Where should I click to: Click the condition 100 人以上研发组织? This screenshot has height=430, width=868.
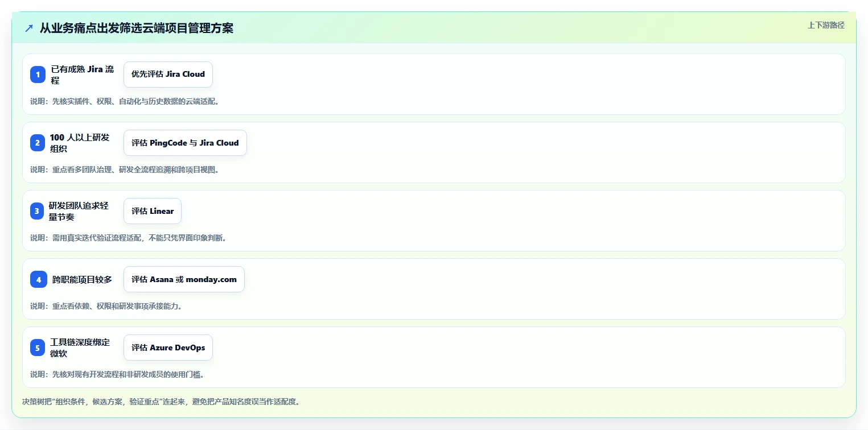[x=80, y=143]
